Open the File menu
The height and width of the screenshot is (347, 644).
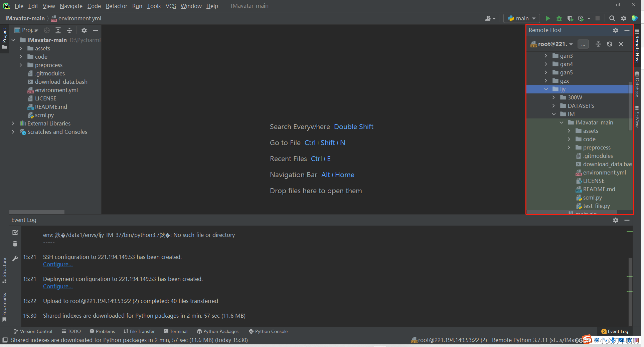(19, 6)
